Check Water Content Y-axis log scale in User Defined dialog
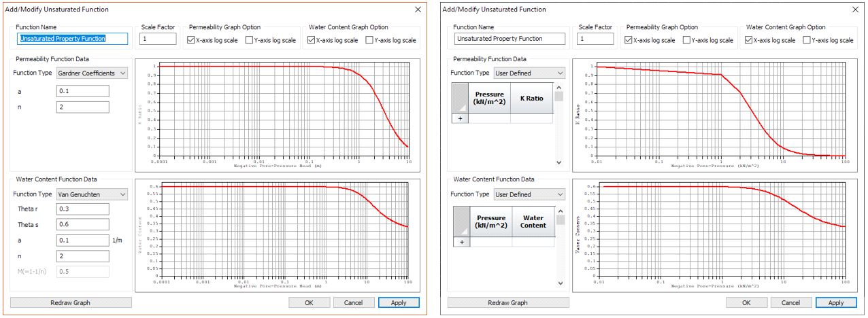Image resolution: width=868 pixels, height=318 pixels. (807, 40)
